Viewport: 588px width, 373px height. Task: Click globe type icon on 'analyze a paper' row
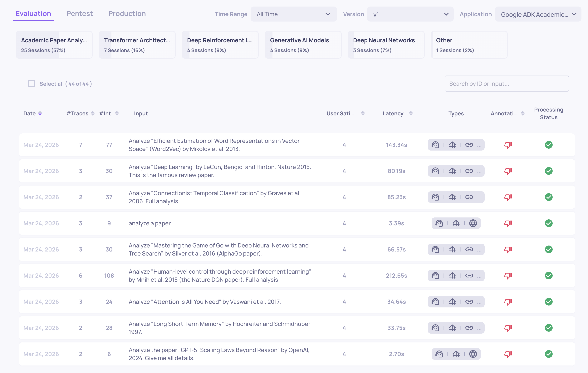(473, 223)
